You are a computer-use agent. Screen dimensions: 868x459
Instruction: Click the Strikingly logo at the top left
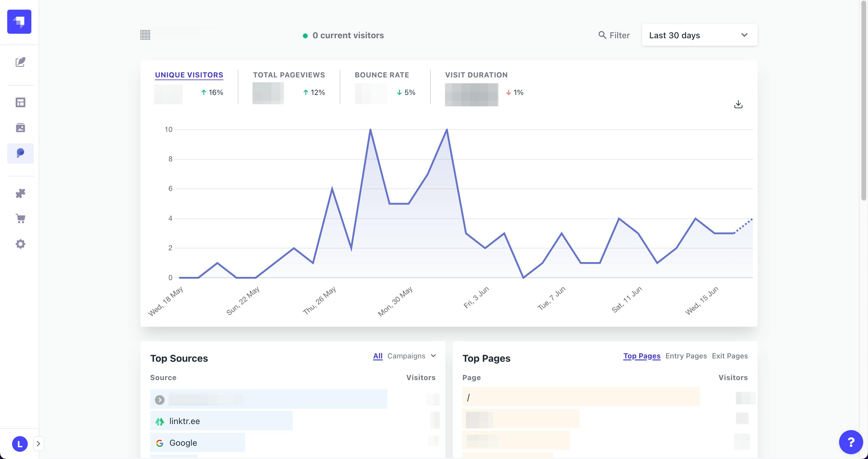[x=19, y=22]
